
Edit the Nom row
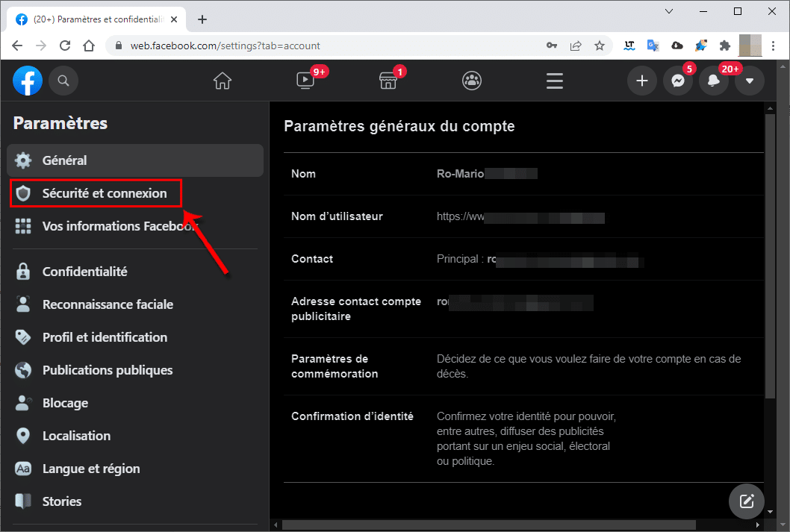(x=523, y=174)
